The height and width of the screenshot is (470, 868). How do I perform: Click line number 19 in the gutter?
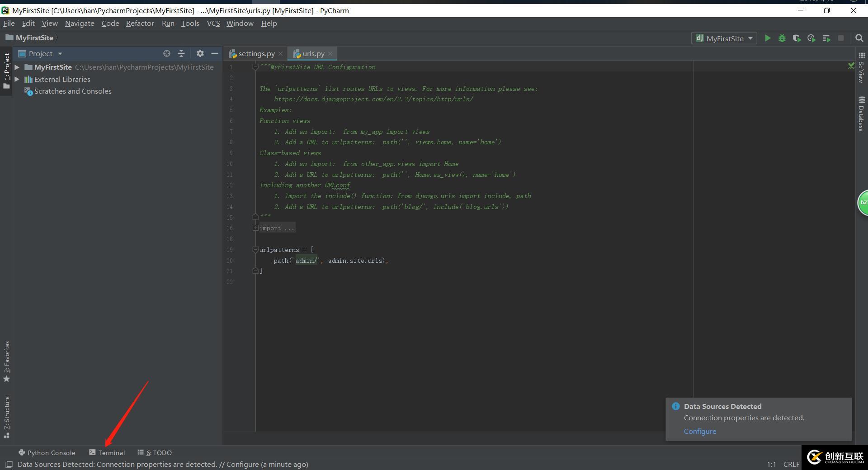click(230, 250)
